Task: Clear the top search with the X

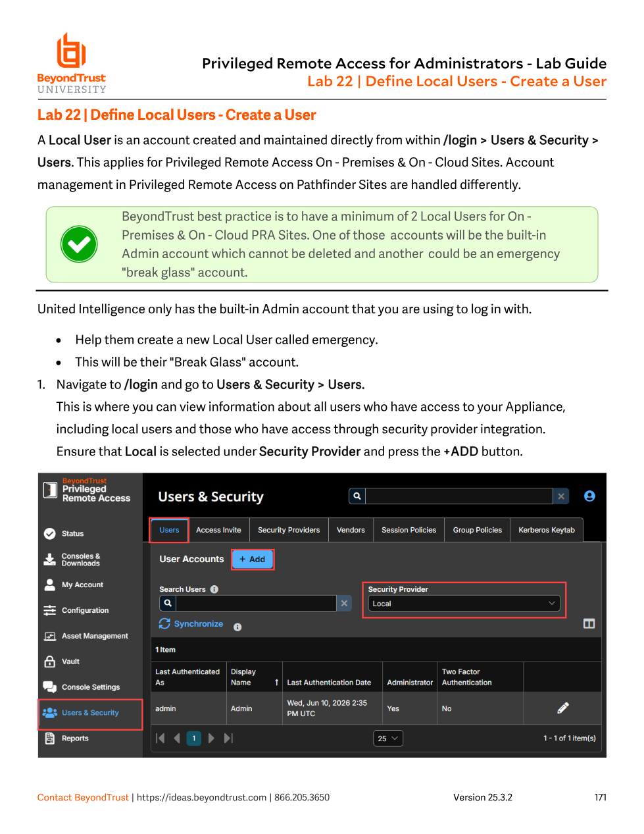Action: [x=561, y=496]
